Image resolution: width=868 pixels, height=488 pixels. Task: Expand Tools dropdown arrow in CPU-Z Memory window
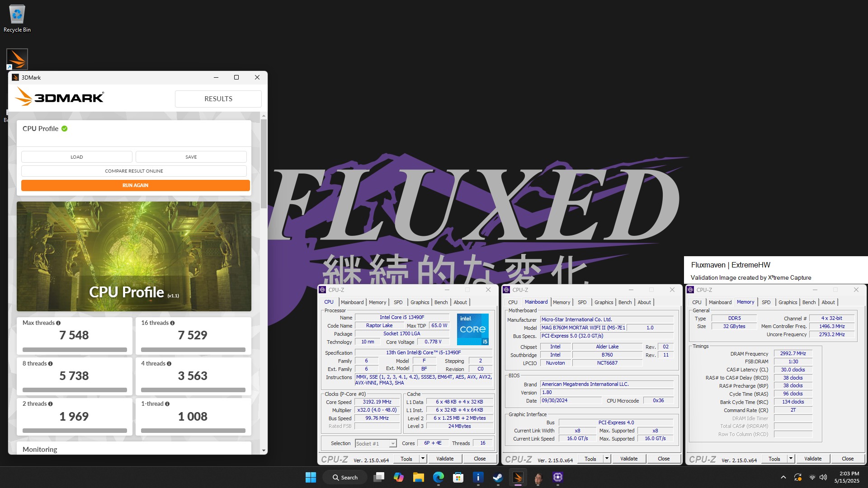pos(791,459)
